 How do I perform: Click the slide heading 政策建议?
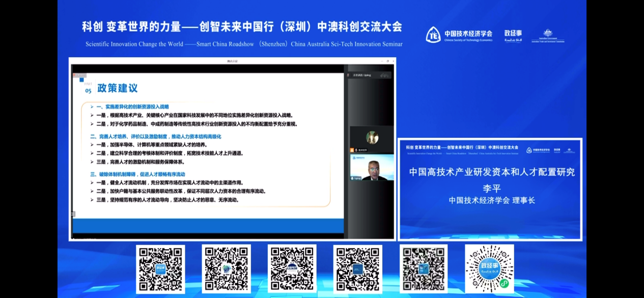(118, 88)
